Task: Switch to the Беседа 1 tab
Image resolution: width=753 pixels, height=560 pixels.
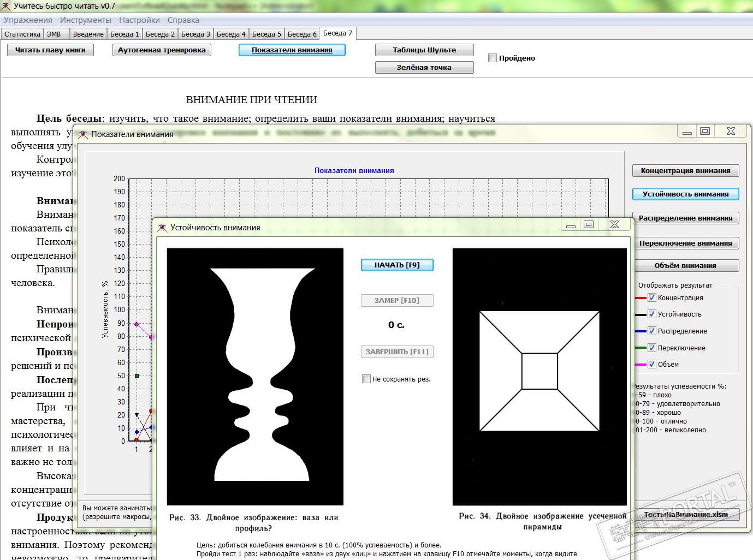Action: click(x=125, y=34)
